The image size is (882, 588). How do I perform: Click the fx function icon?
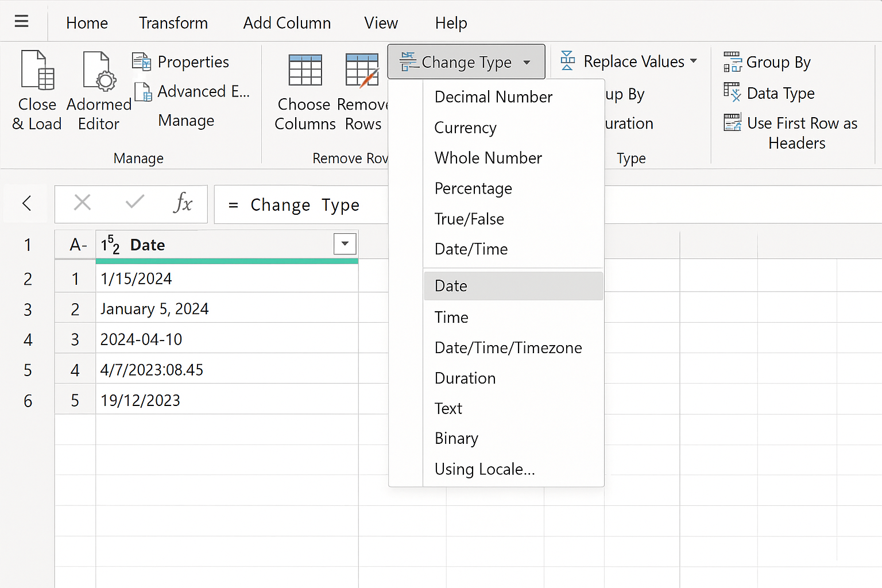point(183,203)
